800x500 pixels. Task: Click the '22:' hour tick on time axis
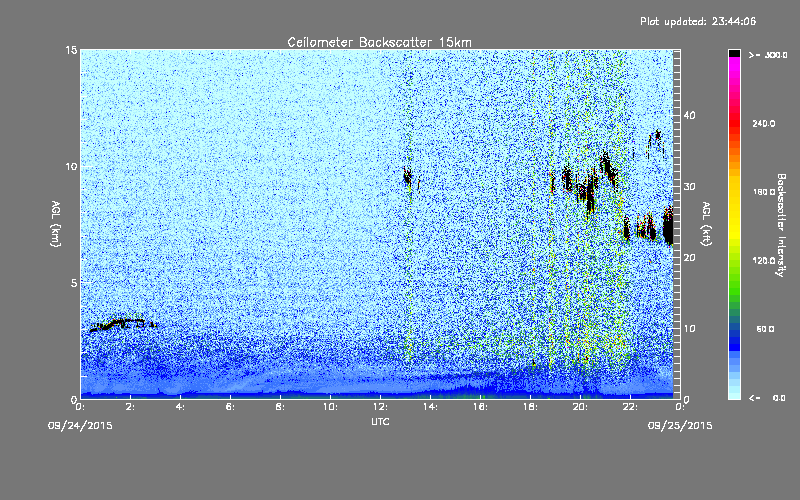point(630,407)
